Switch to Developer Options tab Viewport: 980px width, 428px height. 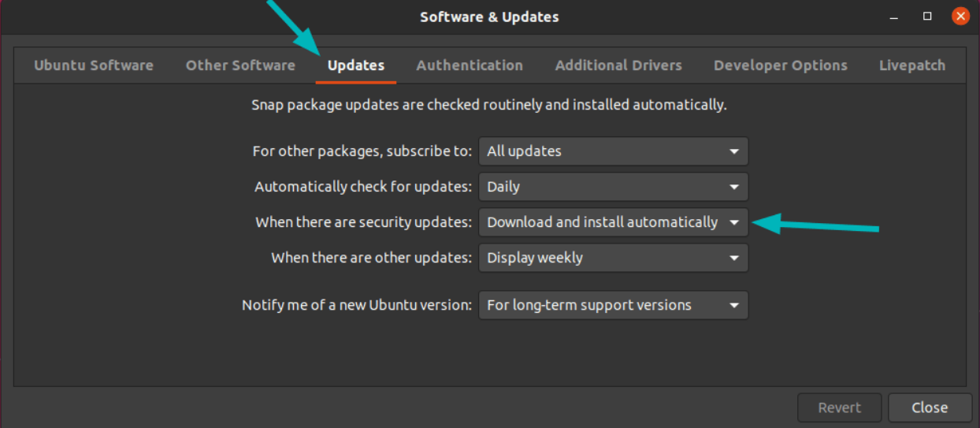[x=781, y=65]
